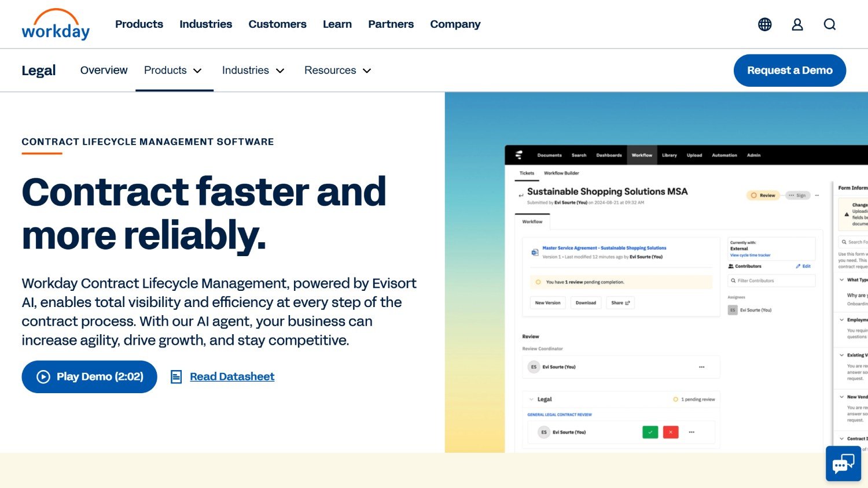The height and width of the screenshot is (488, 868).
Task: Open search with the magnifier icon
Action: point(830,24)
